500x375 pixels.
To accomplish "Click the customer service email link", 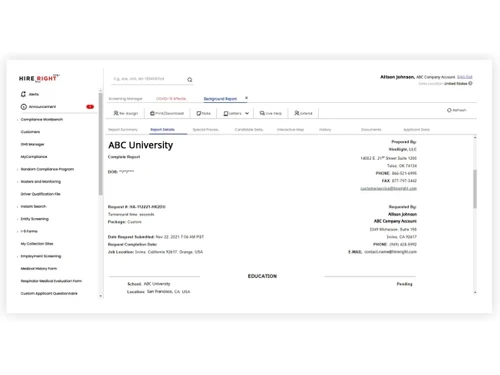I will click(388, 189).
